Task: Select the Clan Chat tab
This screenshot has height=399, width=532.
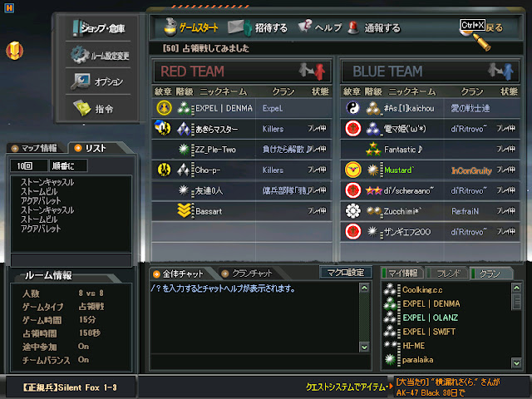Action: click(247, 273)
